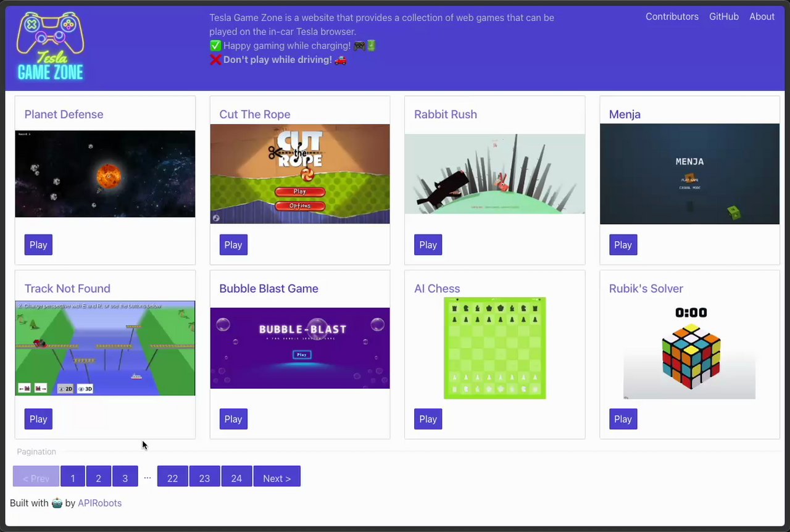
Task: Open the Bubble Blast Game title link
Action: (x=268, y=288)
